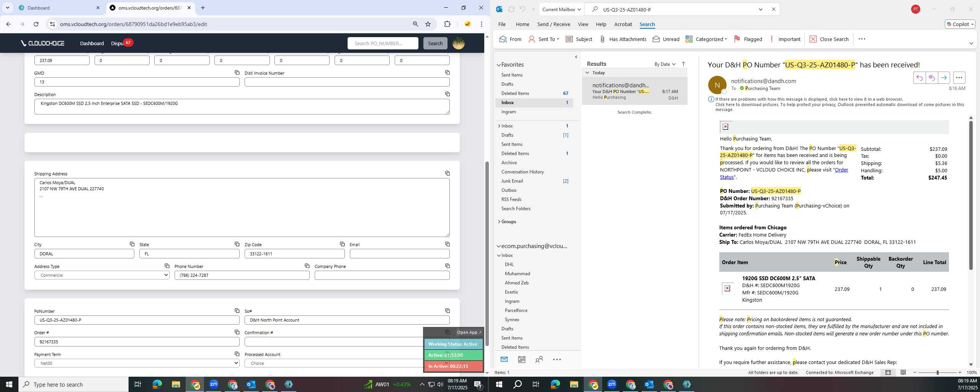The image size is (980, 392).
Task: Copy the Payment Term value
Action: click(x=237, y=354)
